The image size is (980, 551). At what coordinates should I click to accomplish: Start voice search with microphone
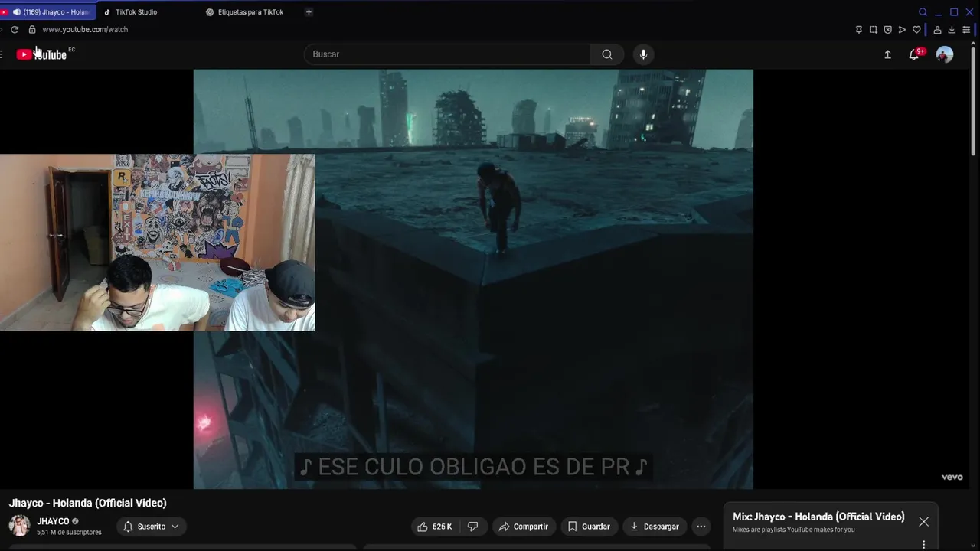click(643, 54)
